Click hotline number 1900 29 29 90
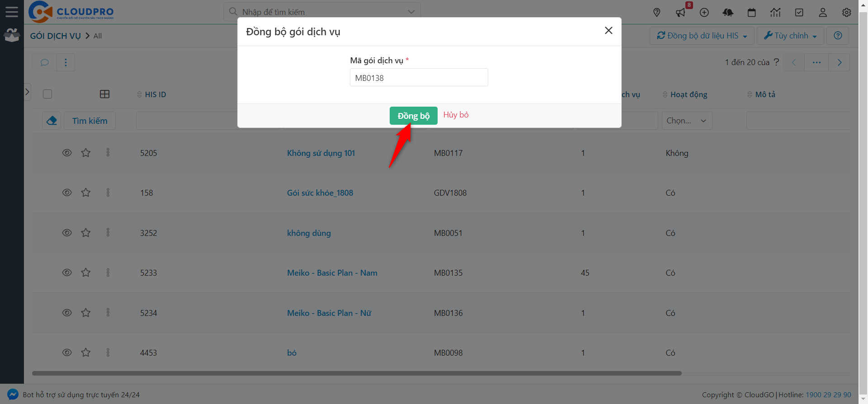 tap(828, 395)
